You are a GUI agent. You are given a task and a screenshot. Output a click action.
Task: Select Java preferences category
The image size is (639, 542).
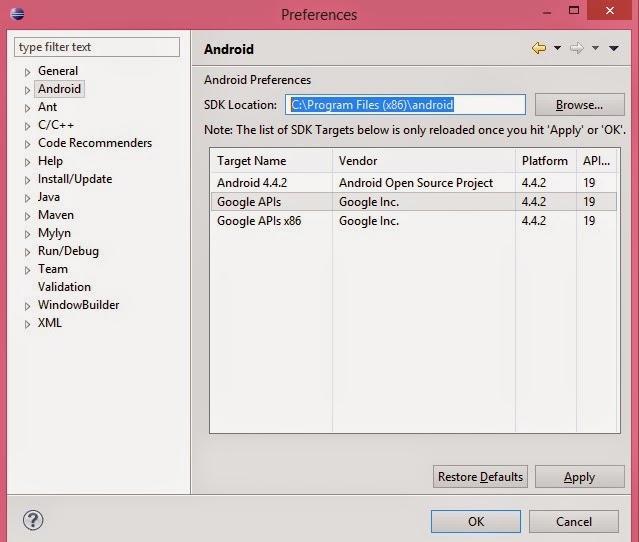coord(49,197)
